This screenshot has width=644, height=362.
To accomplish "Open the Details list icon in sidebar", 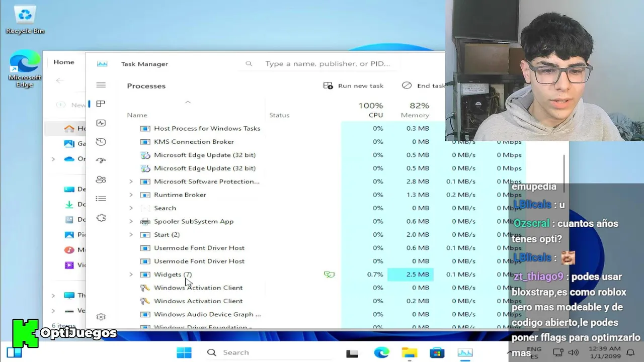I will [x=101, y=199].
